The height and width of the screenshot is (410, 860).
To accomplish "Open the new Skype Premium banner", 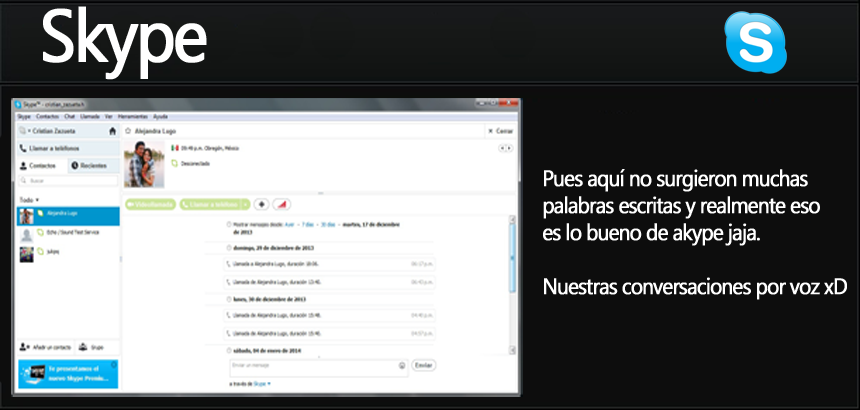I will click(x=68, y=374).
